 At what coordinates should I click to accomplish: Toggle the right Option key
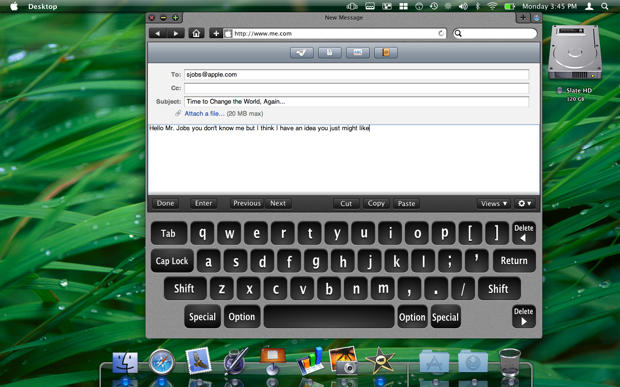point(412,317)
